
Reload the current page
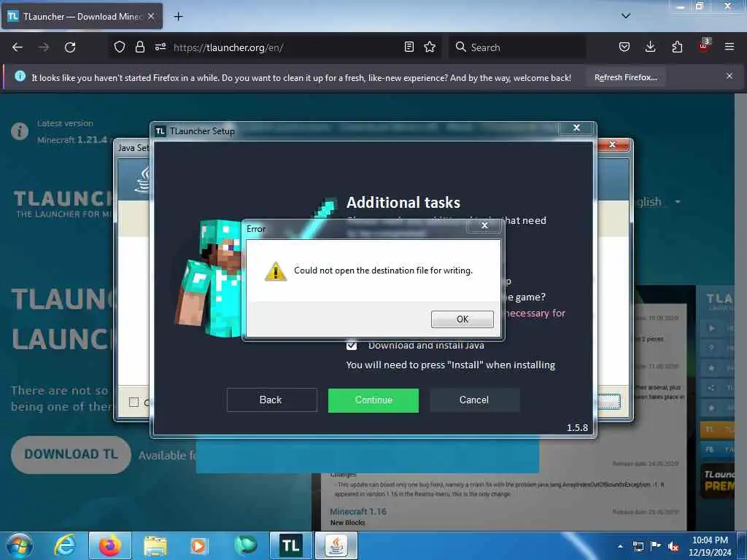tap(70, 47)
